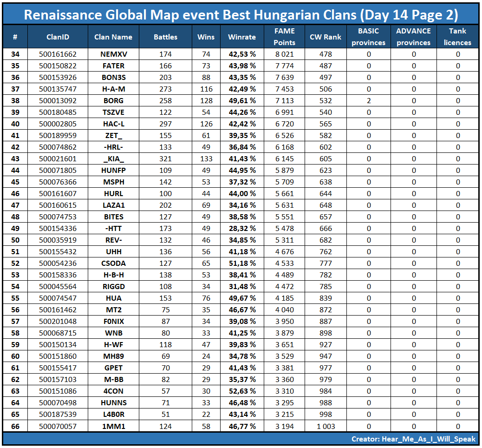Select clan name HUNFP
The image size is (482, 448).
(x=114, y=171)
